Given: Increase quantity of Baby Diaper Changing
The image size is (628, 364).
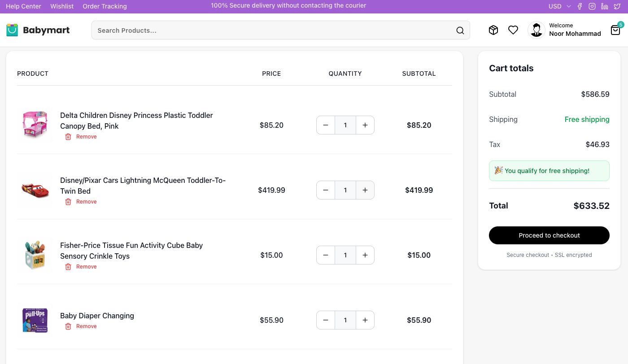Looking at the screenshot, I should point(365,320).
